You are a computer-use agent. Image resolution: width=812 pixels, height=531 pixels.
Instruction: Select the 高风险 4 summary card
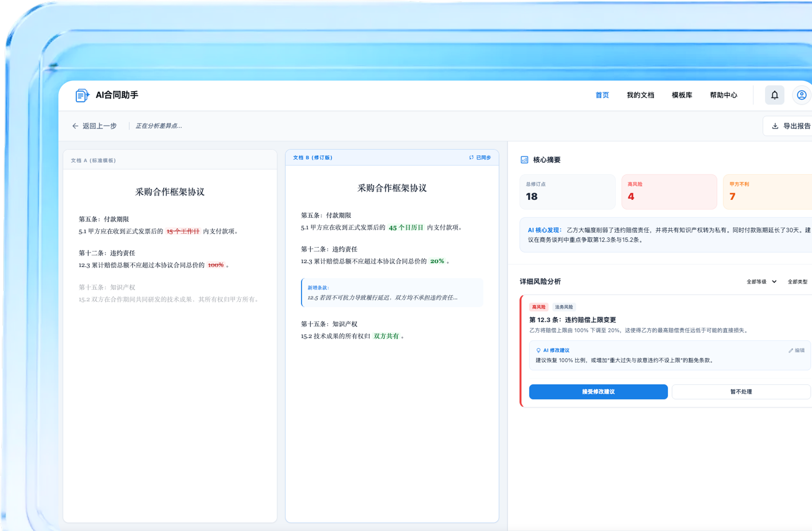tap(669, 192)
